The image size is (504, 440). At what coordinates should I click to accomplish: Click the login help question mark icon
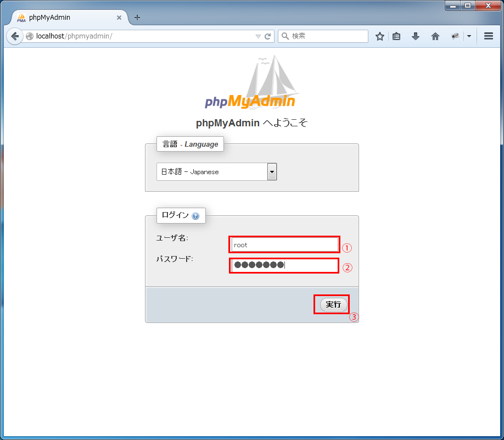(195, 216)
